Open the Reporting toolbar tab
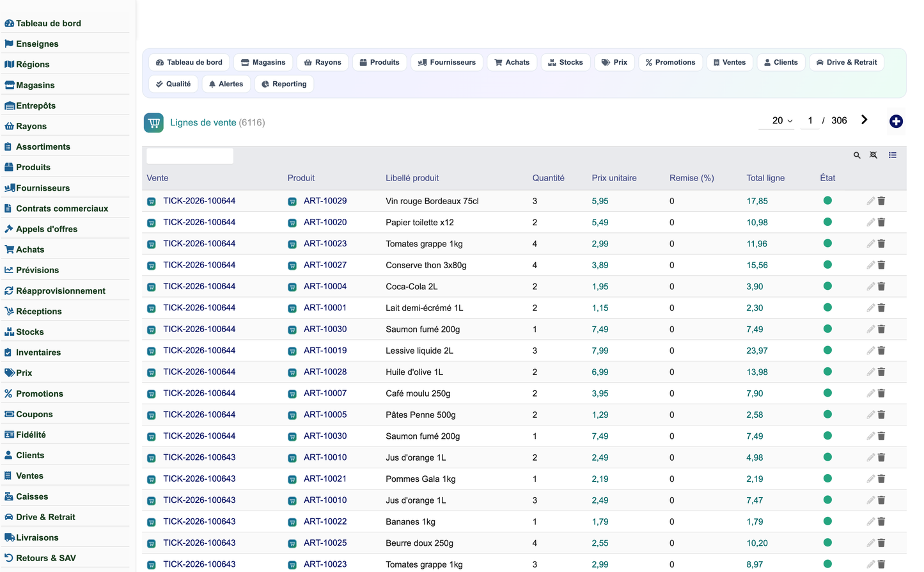This screenshot has width=924, height=572. click(284, 84)
